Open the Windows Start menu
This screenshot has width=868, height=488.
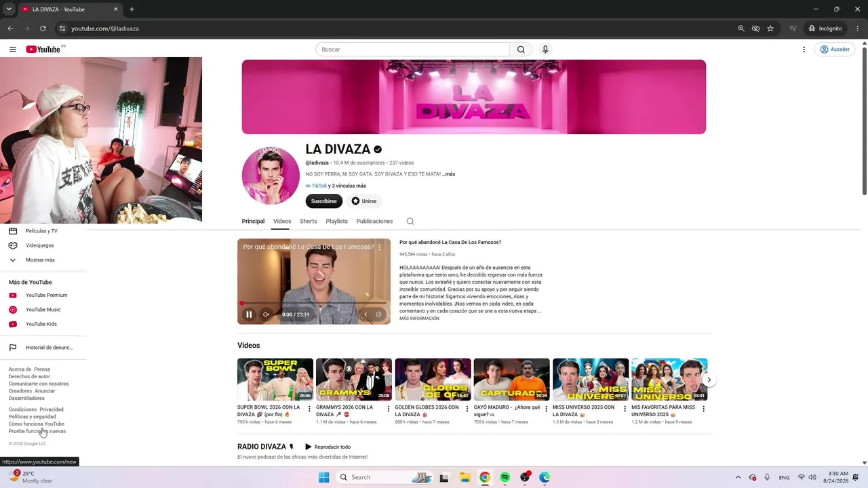[324, 477]
